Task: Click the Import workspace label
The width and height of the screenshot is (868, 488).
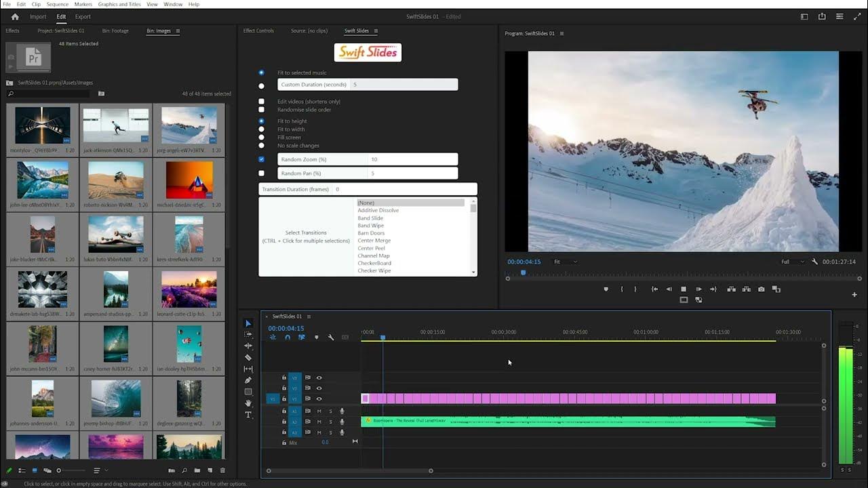Action: click(x=37, y=16)
